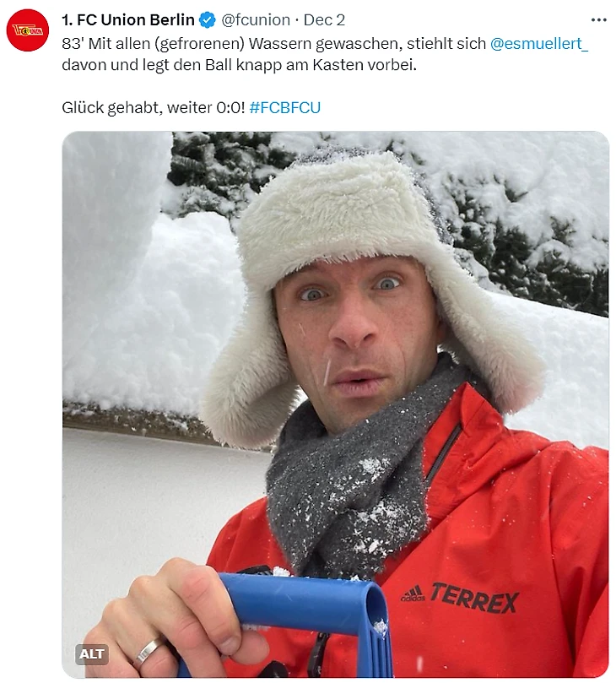
Task: Open the @esmuellert_ mention link
Action: point(539,44)
